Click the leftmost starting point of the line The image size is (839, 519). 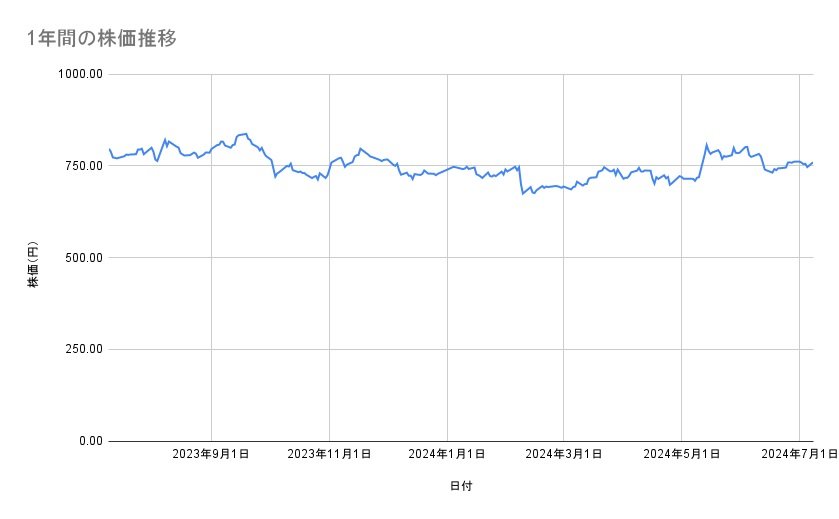tap(109, 149)
